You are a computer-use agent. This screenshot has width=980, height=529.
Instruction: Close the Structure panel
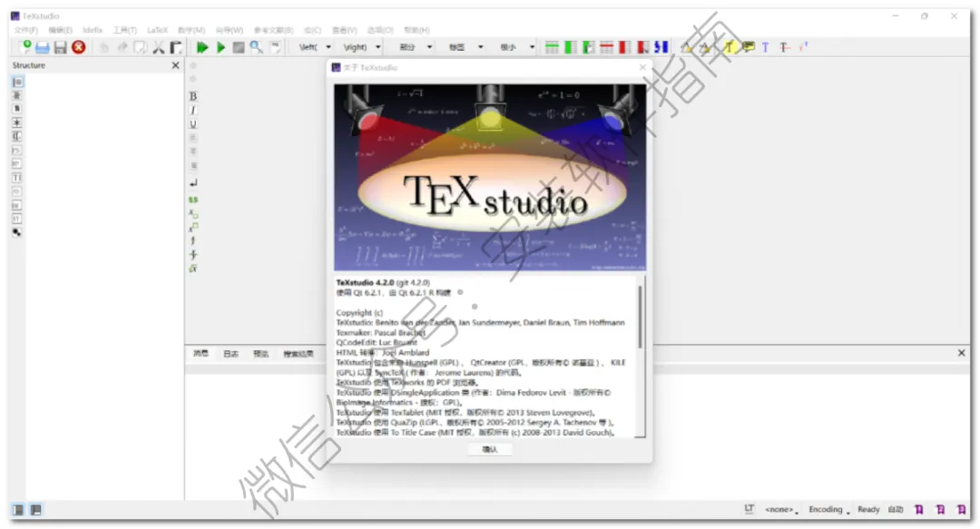point(176,65)
